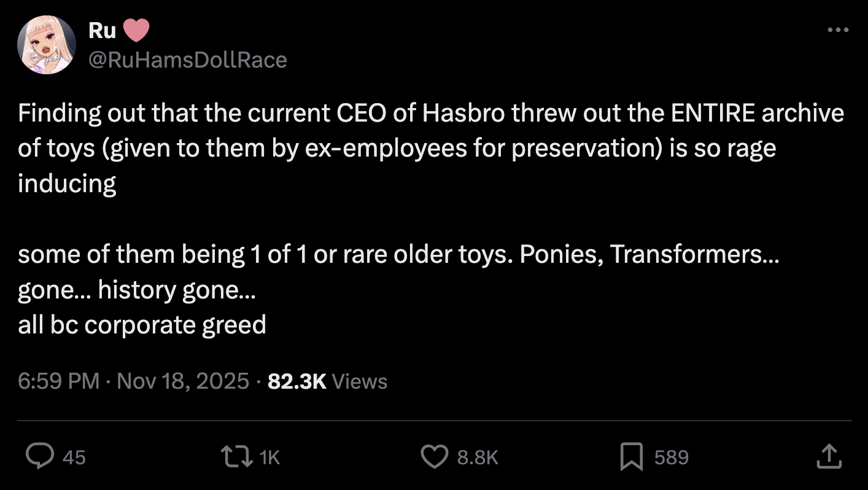View the 82.3K Views analytics
Image resolution: width=868 pixels, height=490 pixels.
pyautogui.click(x=328, y=381)
